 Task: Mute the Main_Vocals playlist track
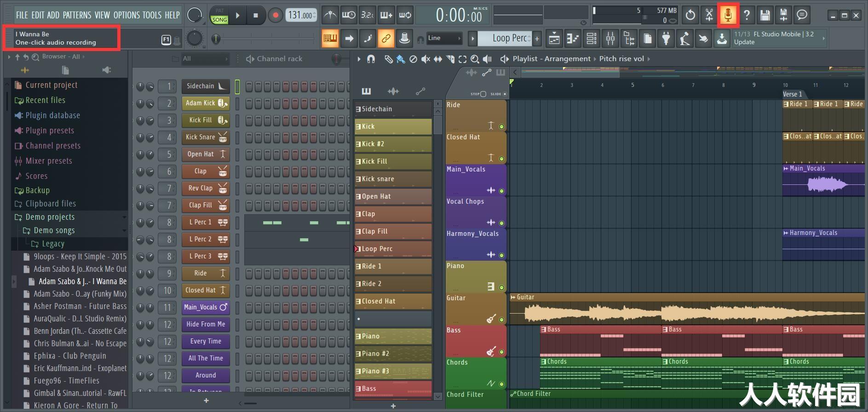click(x=501, y=191)
